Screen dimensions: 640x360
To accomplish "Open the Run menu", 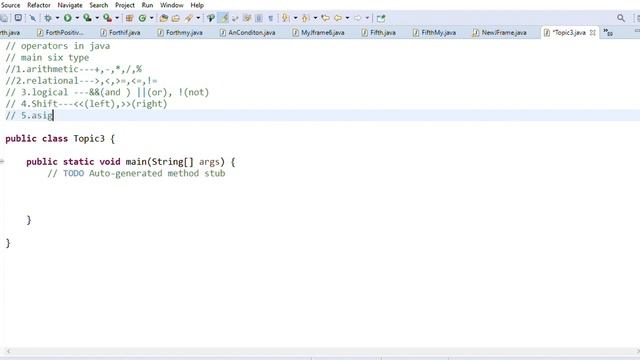I will (147, 5).
